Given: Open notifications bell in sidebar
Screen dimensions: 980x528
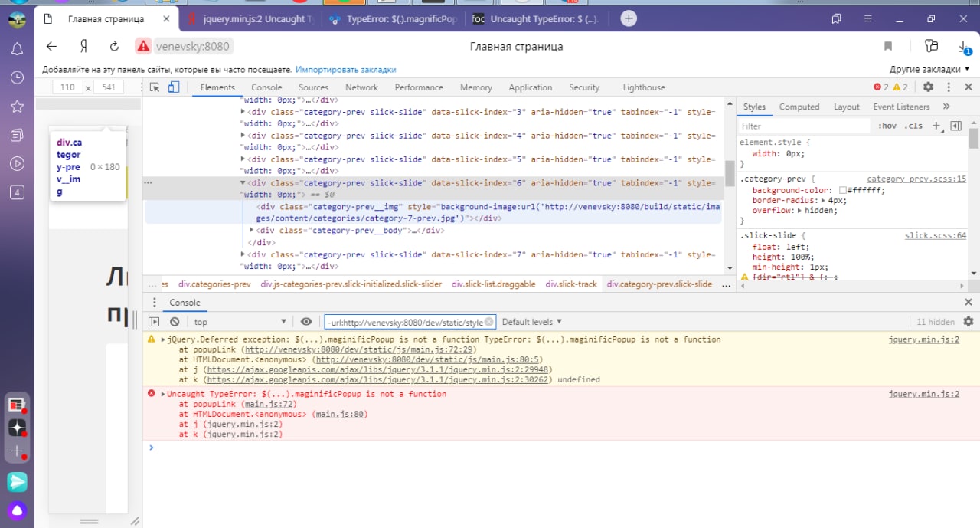Looking at the screenshot, I should tap(17, 49).
